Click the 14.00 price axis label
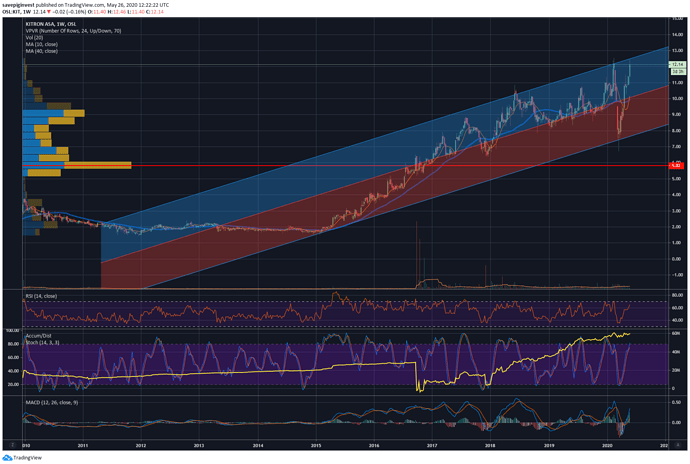The image size is (690, 464). click(677, 34)
